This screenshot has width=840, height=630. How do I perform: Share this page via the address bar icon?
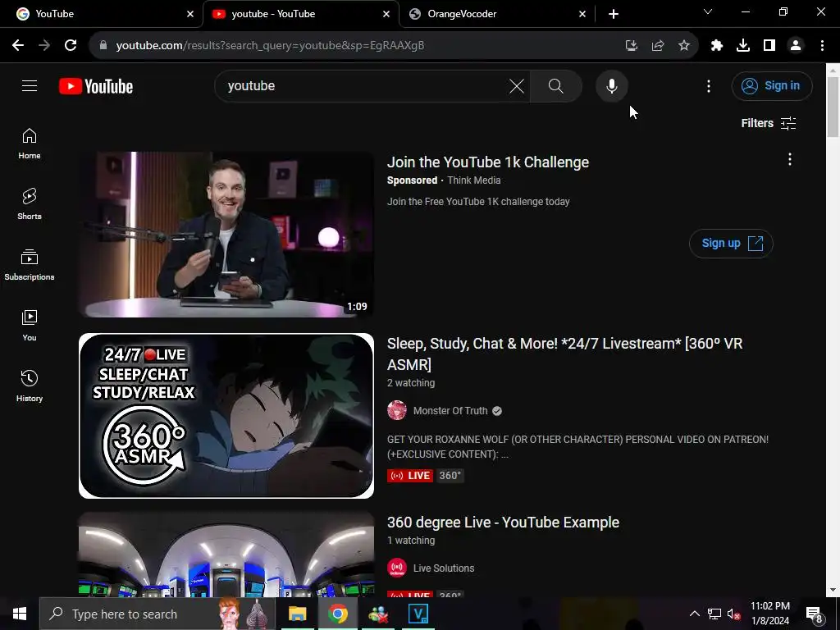(657, 46)
